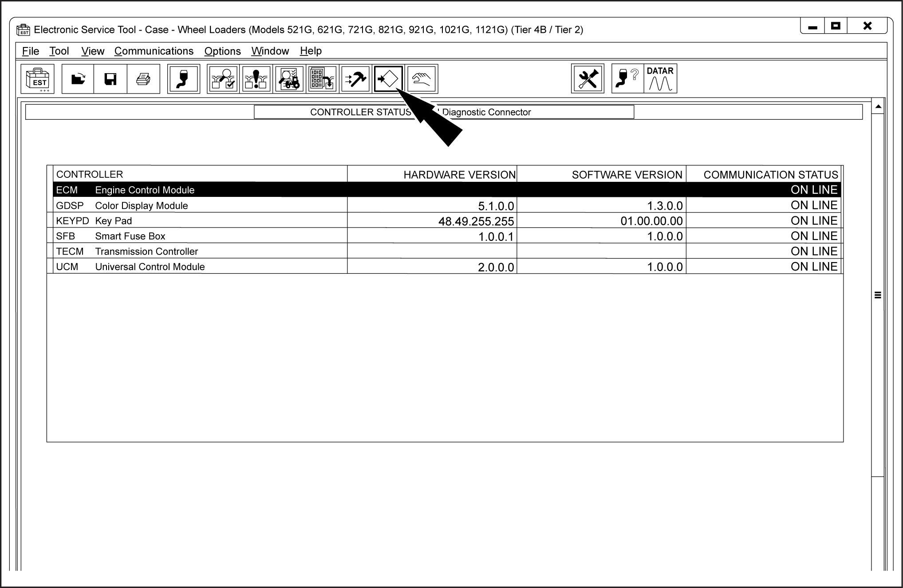
Task: Open the controller programming download icon
Action: tap(322, 79)
